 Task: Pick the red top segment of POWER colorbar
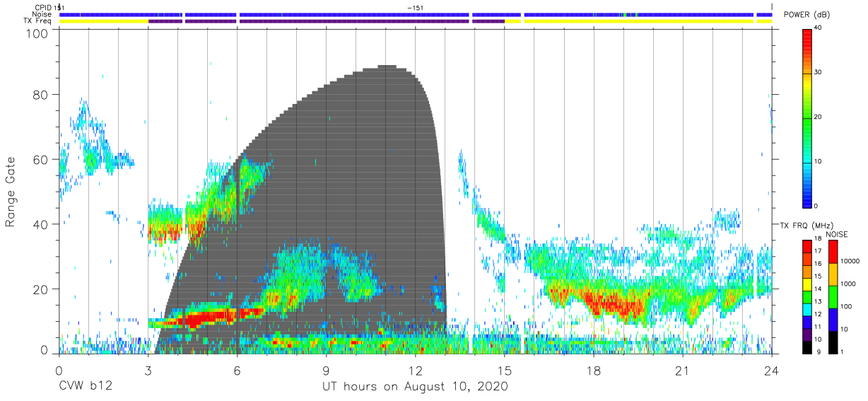click(807, 39)
